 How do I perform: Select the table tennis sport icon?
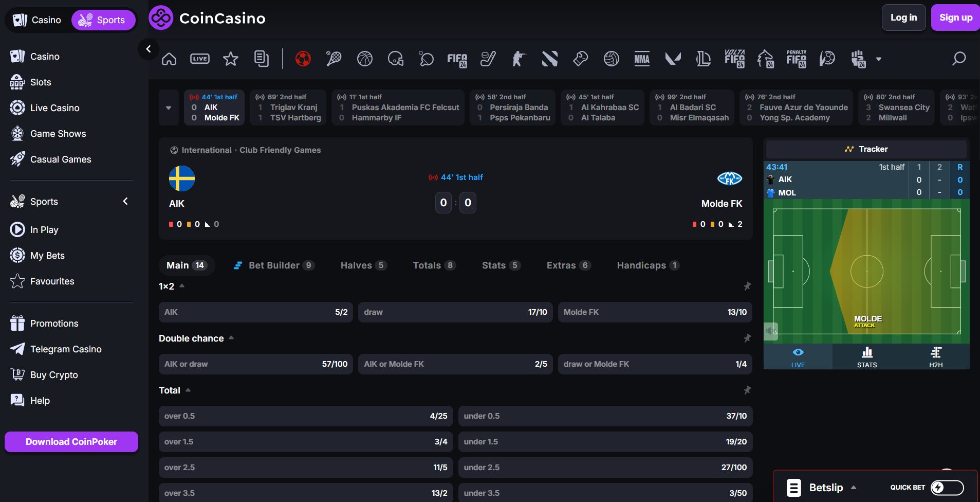pos(427,59)
